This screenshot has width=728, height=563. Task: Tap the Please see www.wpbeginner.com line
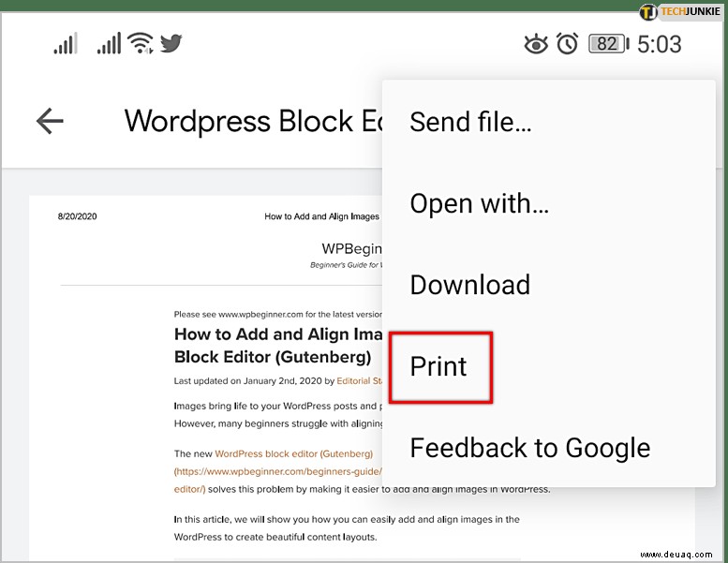point(277,314)
